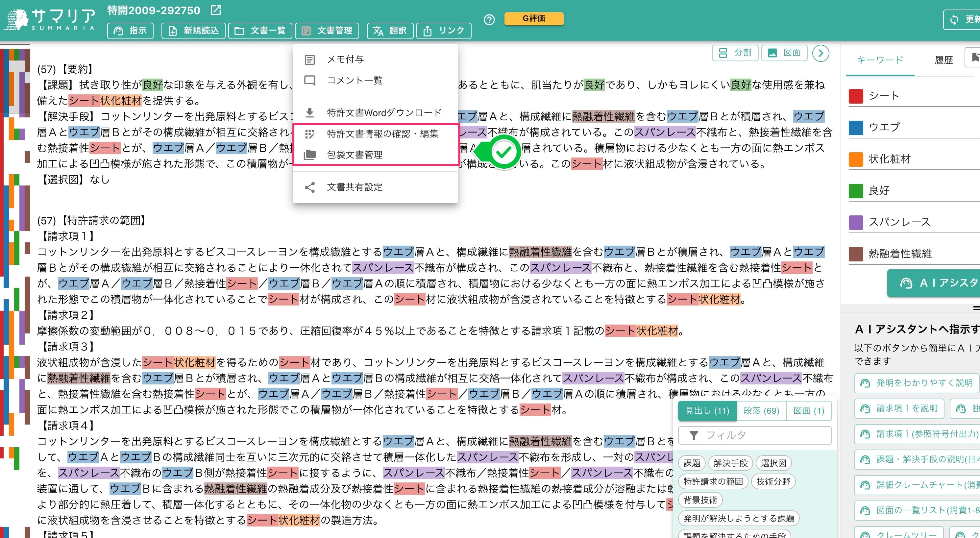Click the 【請求項1】 heading text
The height and width of the screenshot is (538, 980).
point(68,236)
